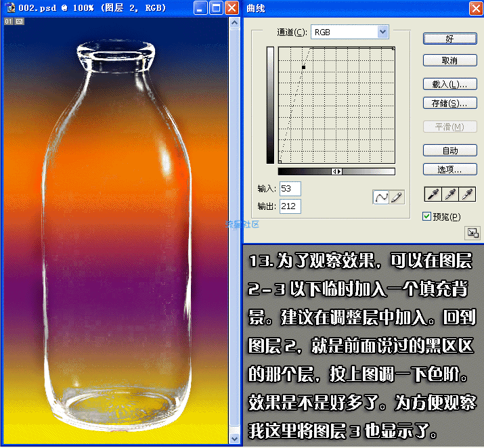Click the 选项... options button
The height and width of the screenshot is (448, 484).
(449, 169)
